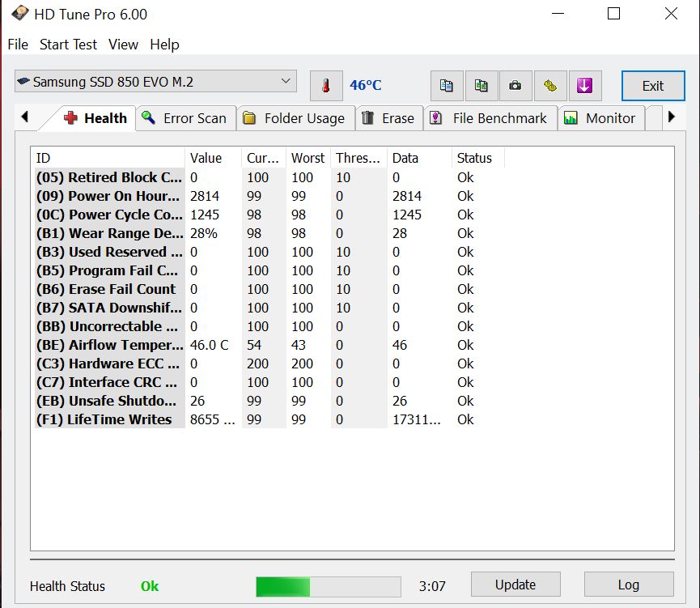Screen dimensions: 700x608
Task: Click the Update button
Action: click(515, 585)
